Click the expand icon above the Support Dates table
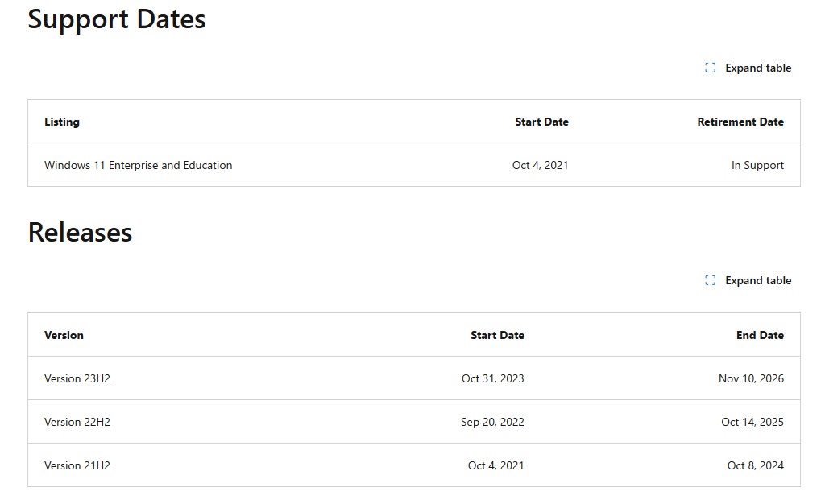 point(710,68)
